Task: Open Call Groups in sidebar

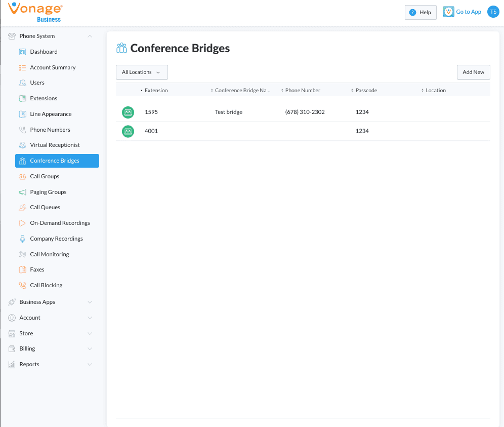Action: click(45, 177)
